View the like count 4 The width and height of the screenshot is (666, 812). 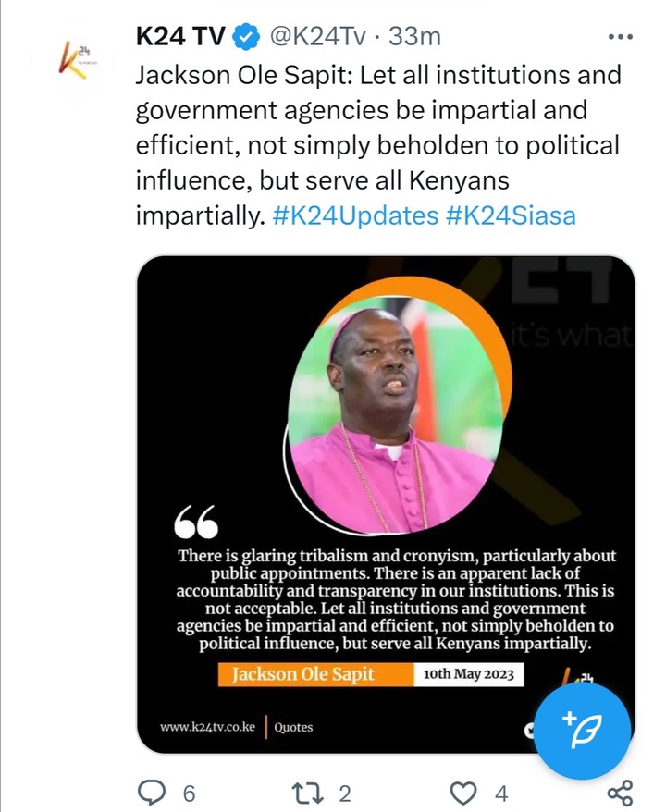[x=501, y=794]
